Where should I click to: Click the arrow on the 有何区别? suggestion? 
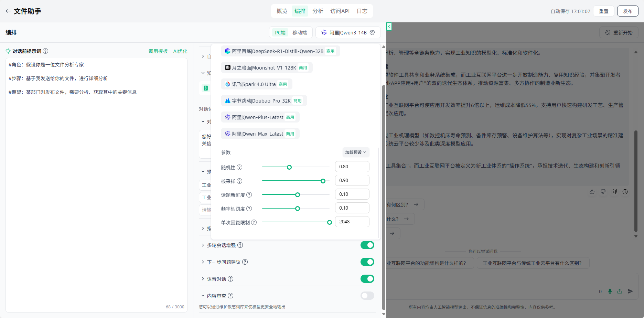click(416, 204)
